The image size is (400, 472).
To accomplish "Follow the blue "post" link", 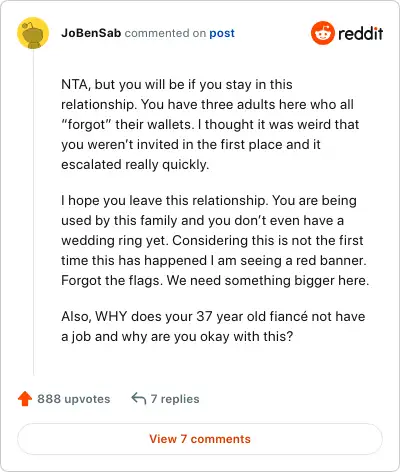I will click(x=222, y=34).
